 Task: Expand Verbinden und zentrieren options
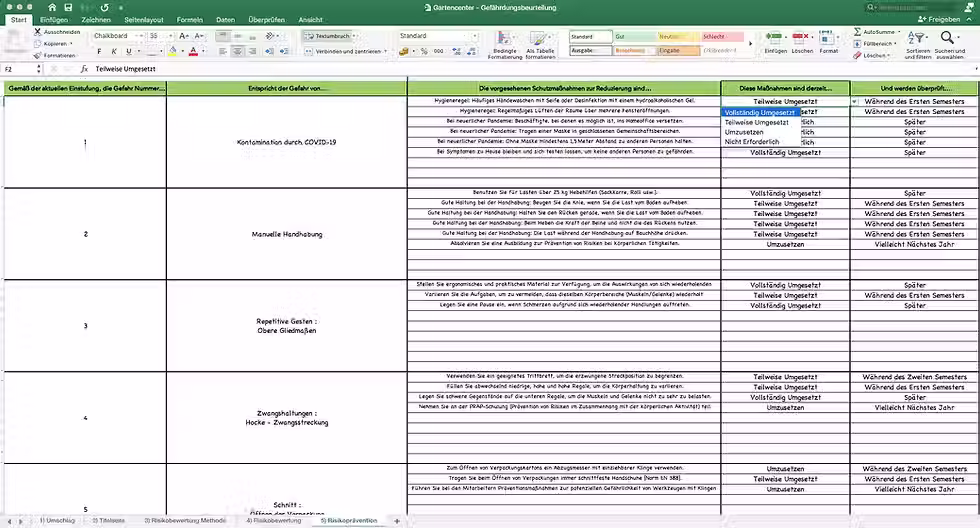pos(385,51)
